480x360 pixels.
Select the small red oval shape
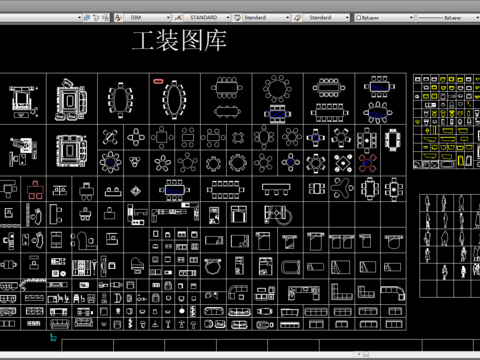point(158,81)
